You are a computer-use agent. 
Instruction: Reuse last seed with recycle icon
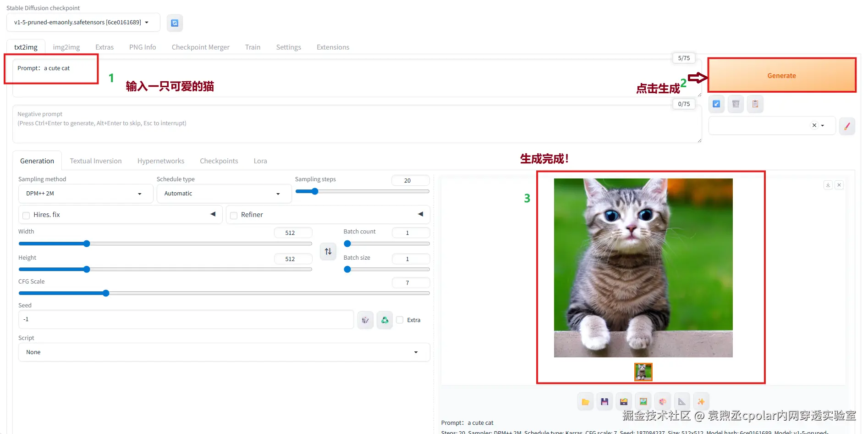(385, 320)
